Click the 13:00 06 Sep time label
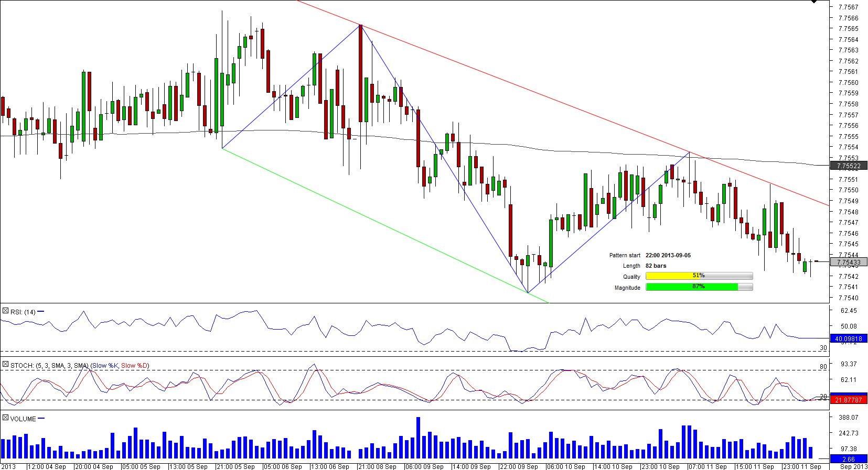This screenshot has width=868, height=470. click(x=330, y=467)
